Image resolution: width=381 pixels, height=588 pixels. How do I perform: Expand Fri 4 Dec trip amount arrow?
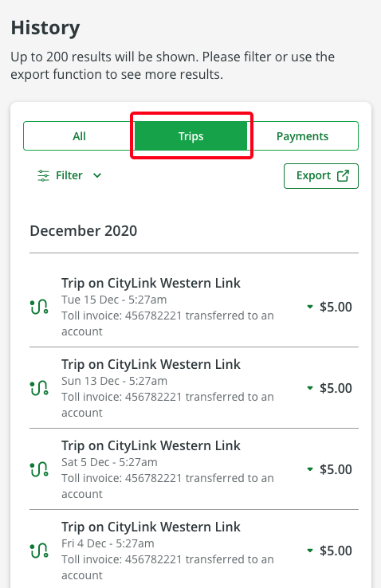click(310, 551)
